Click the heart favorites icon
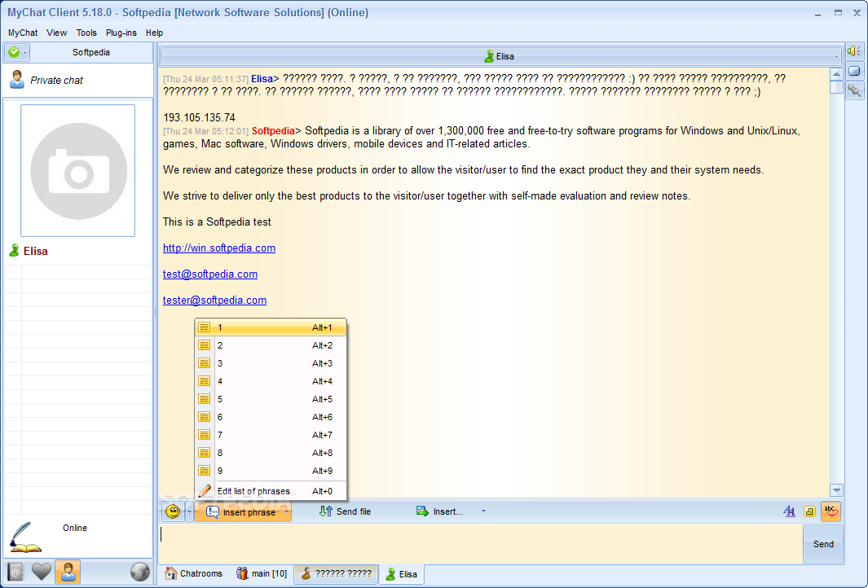The image size is (868, 588). 42,572
